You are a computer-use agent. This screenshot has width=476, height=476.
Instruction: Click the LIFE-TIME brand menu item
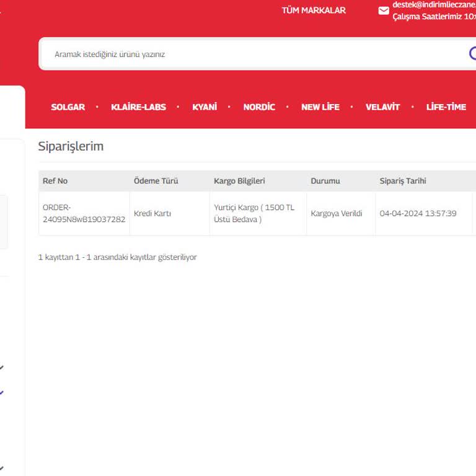446,107
